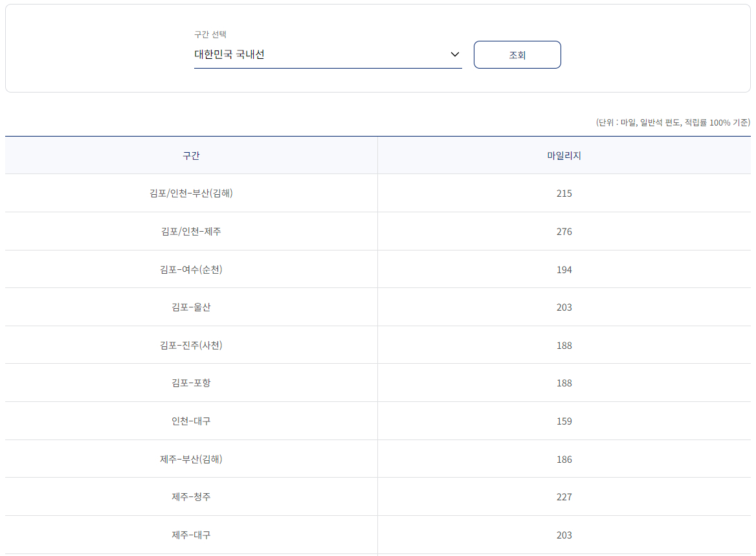Select the 김포-여수(순천) route row

[x=191, y=269]
